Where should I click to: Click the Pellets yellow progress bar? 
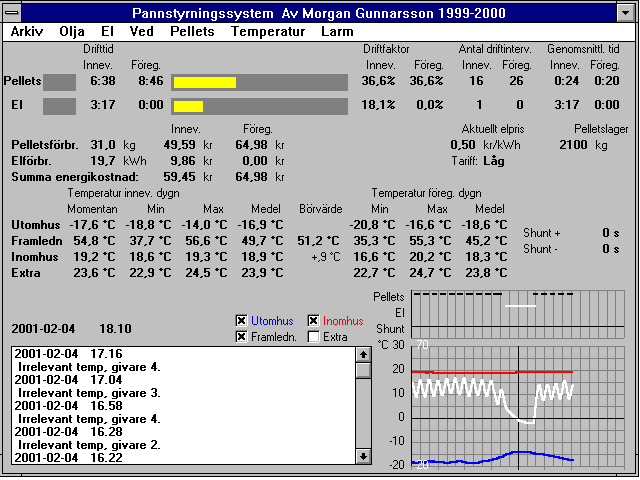coord(204,82)
